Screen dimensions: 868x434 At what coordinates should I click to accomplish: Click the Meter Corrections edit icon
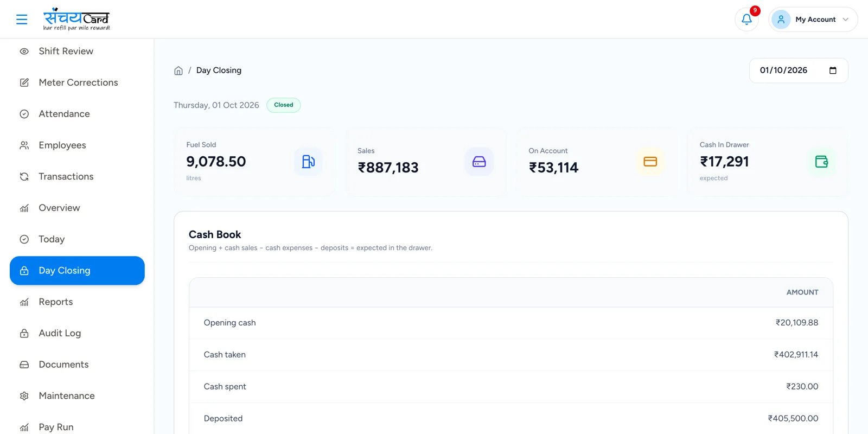(x=24, y=82)
